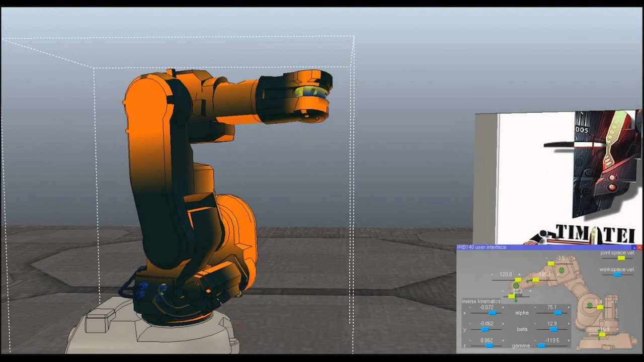
Task: Increase x with plus beside -0.072
Action: coord(503,307)
